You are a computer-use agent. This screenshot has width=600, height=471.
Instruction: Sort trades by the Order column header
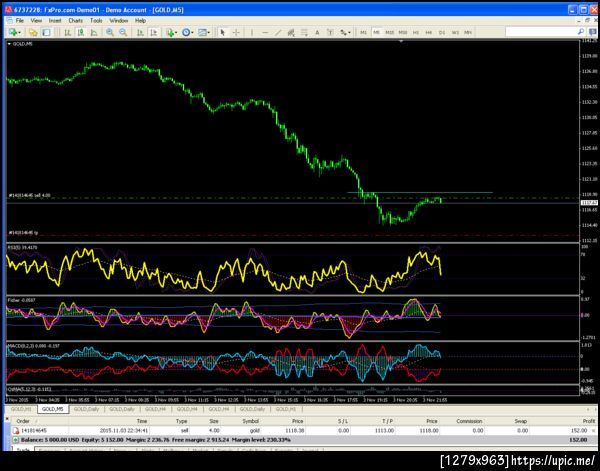click(x=23, y=421)
